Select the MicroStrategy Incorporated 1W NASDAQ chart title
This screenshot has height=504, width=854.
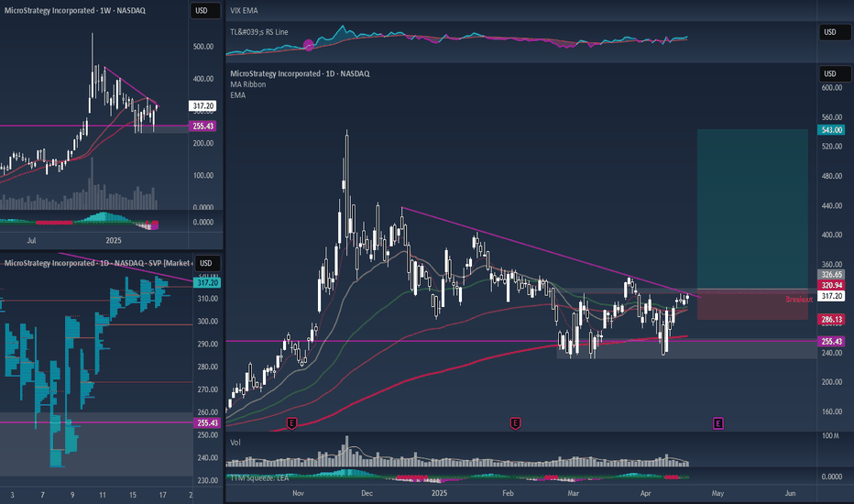[x=74, y=10]
